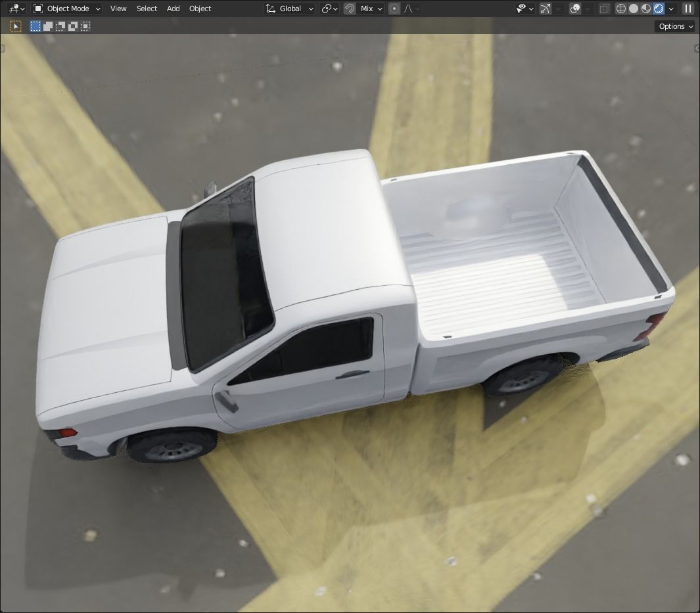This screenshot has height=613, width=700.
Task: Click the truck's front wheel
Action: (x=172, y=446)
